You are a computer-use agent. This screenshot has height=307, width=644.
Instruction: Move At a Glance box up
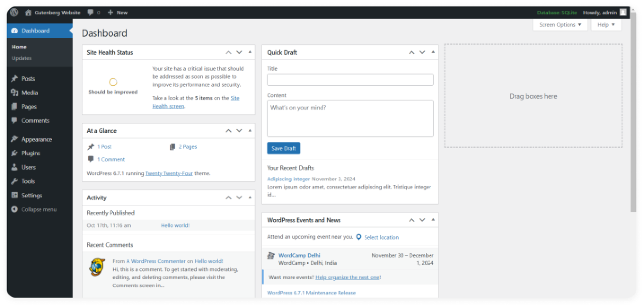(228, 131)
